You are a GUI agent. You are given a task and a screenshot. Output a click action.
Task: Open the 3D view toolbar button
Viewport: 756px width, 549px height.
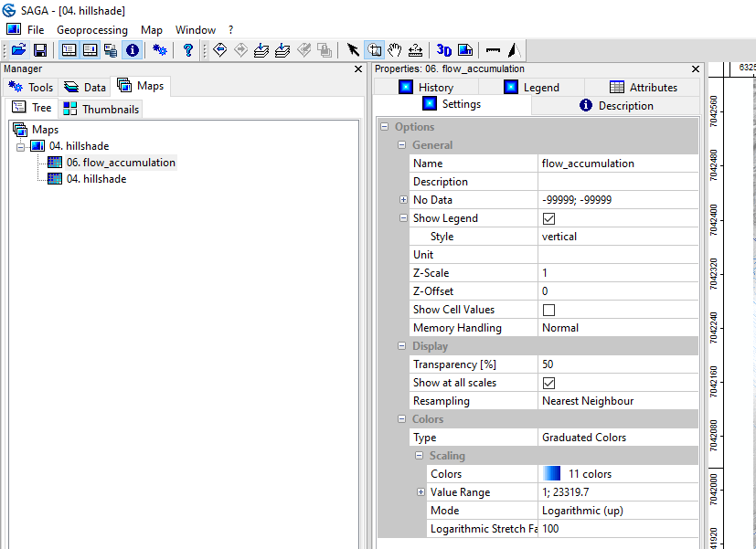[444, 50]
